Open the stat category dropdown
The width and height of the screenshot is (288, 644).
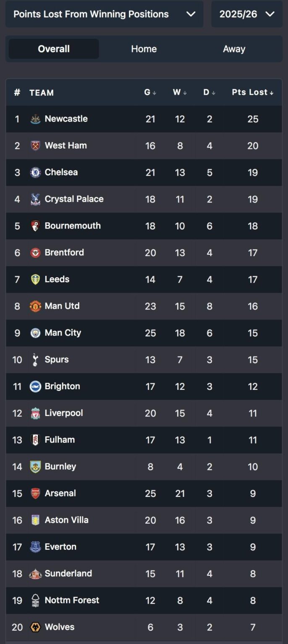click(x=104, y=14)
